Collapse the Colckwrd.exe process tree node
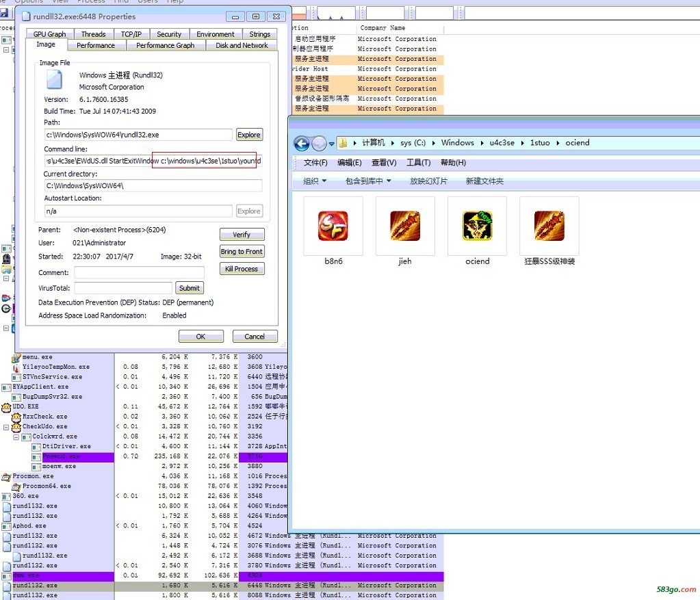 tap(16, 437)
